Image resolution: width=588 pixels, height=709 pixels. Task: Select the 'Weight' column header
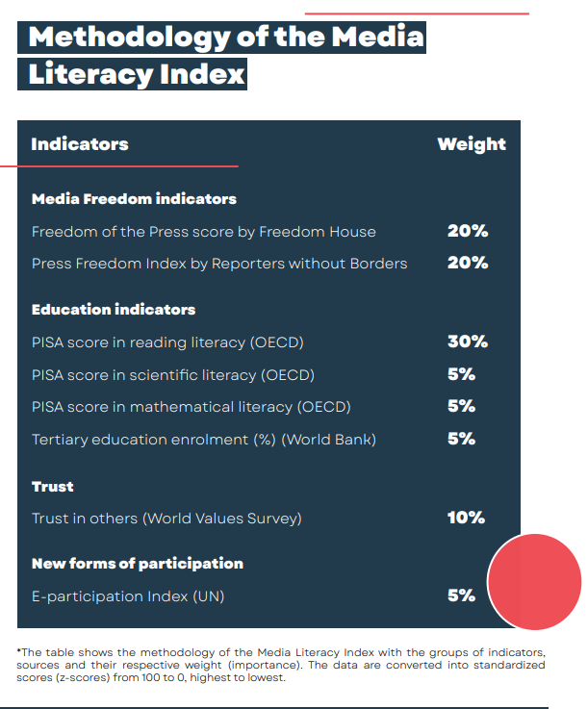point(472,144)
